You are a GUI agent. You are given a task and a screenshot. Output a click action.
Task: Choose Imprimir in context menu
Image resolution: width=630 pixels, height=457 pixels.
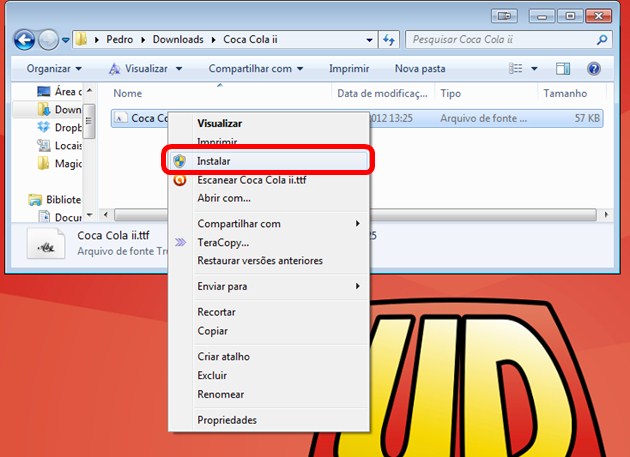(217, 141)
